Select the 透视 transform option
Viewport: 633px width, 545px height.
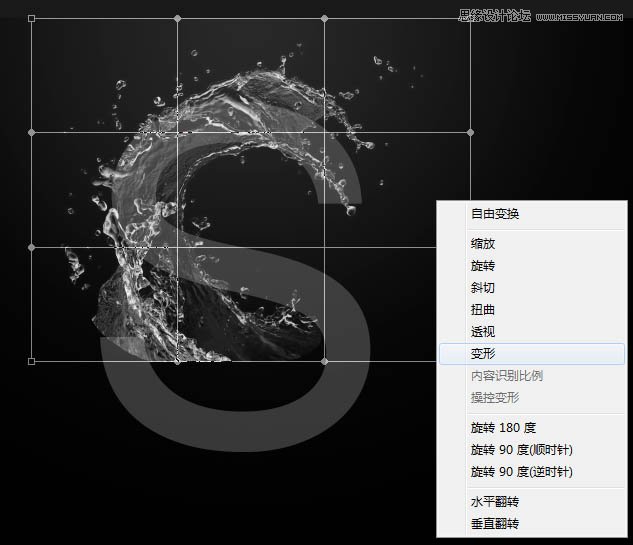[x=483, y=332]
